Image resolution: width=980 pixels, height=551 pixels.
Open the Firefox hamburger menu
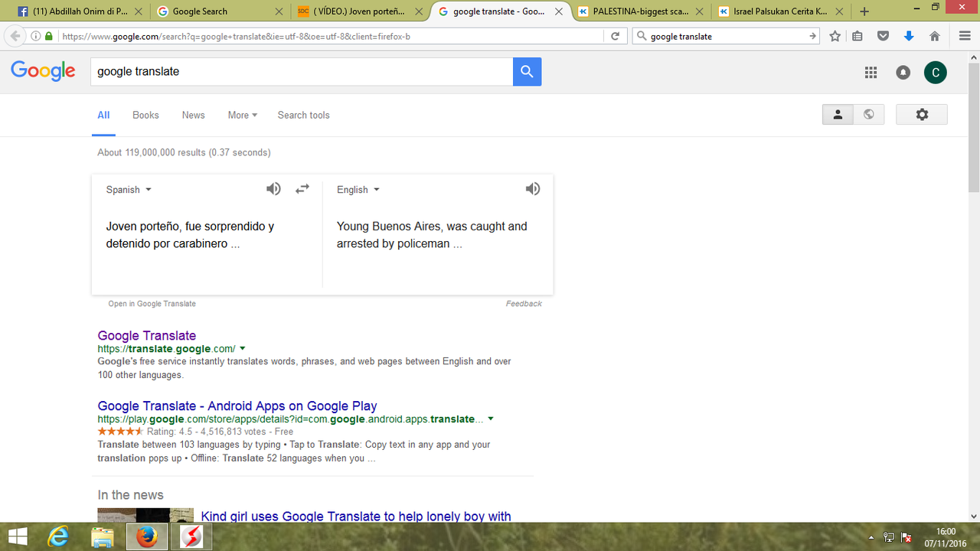[965, 36]
